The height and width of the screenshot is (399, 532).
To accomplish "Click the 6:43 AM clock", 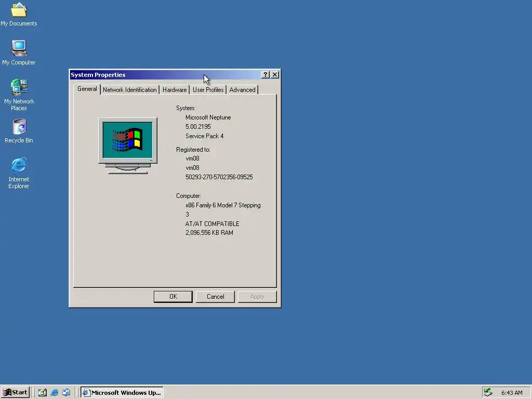I will (512, 393).
